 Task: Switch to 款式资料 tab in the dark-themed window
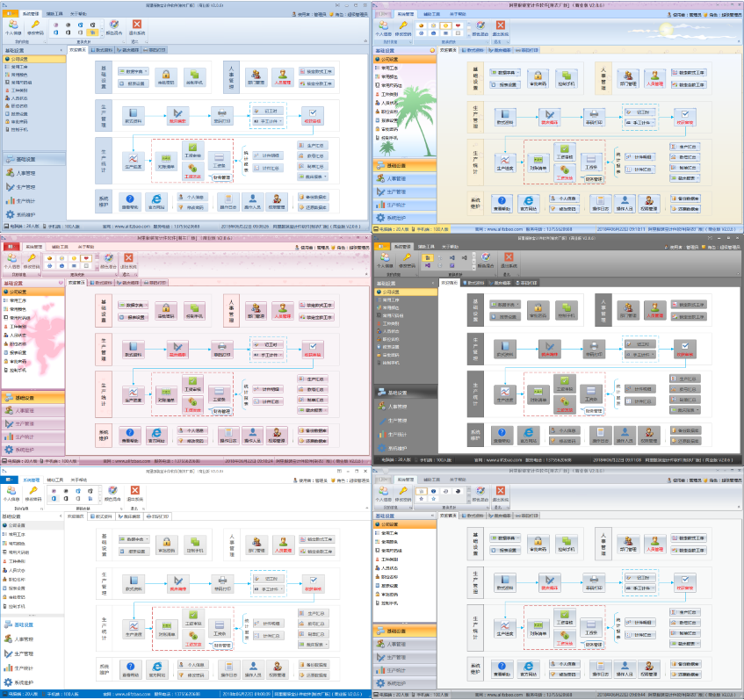tap(476, 283)
